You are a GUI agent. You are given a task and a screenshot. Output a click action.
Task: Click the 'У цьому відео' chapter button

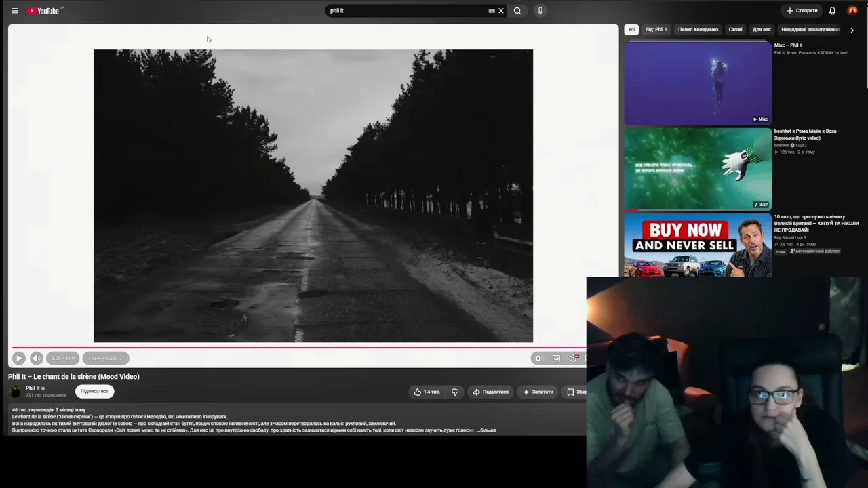pos(105,359)
